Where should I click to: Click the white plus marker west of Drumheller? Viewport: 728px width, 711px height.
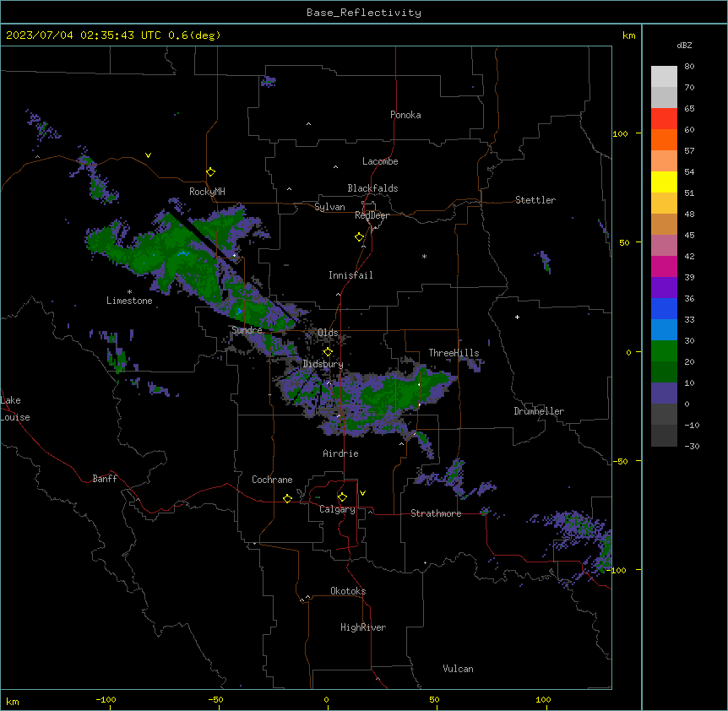click(x=517, y=317)
